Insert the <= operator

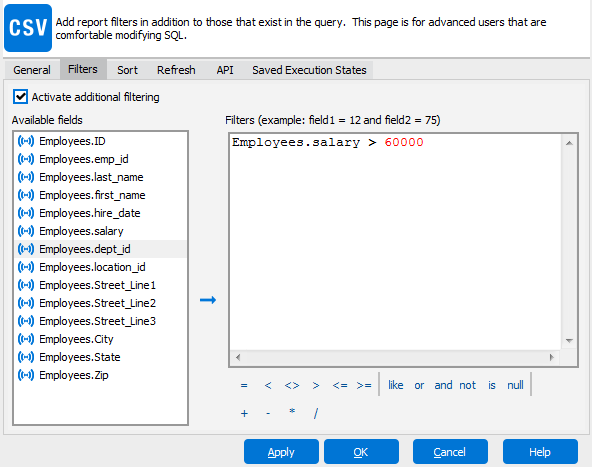(340, 385)
